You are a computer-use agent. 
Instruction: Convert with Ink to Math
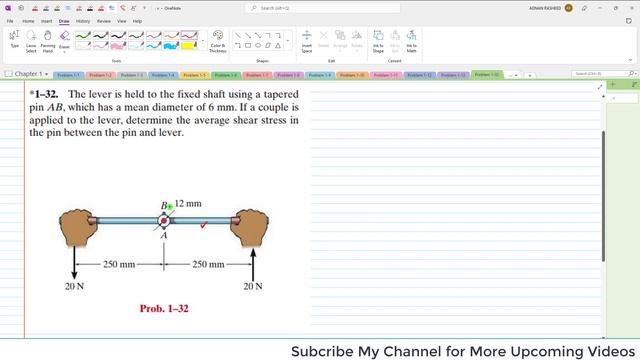click(x=411, y=41)
